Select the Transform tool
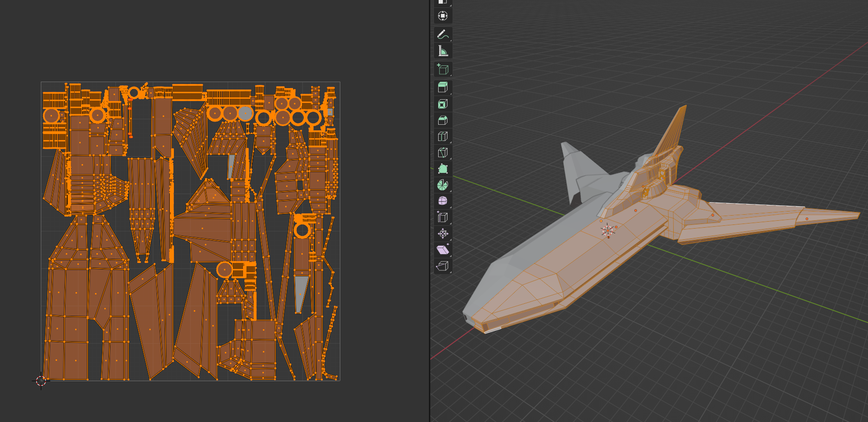This screenshot has height=422, width=868. click(x=443, y=16)
